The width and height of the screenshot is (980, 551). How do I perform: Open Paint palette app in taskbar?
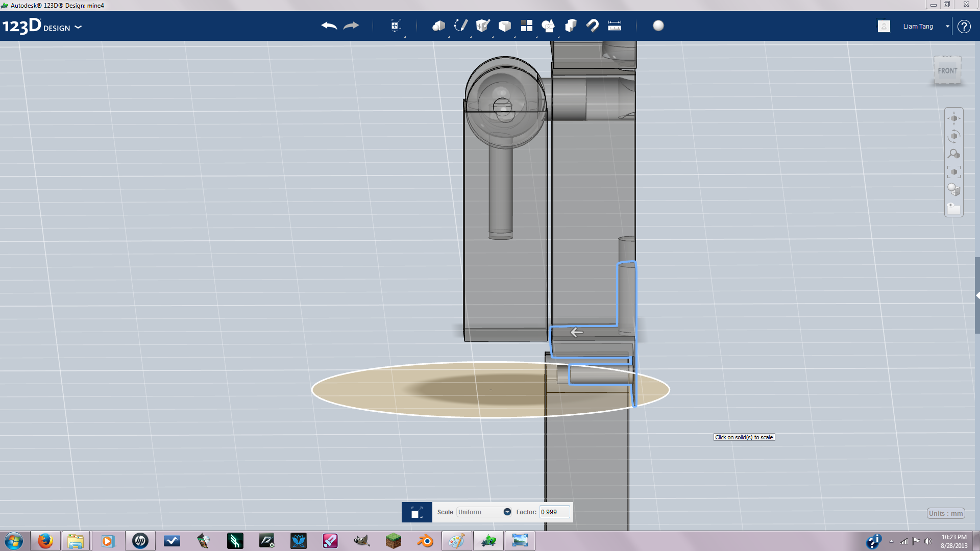(456, 541)
